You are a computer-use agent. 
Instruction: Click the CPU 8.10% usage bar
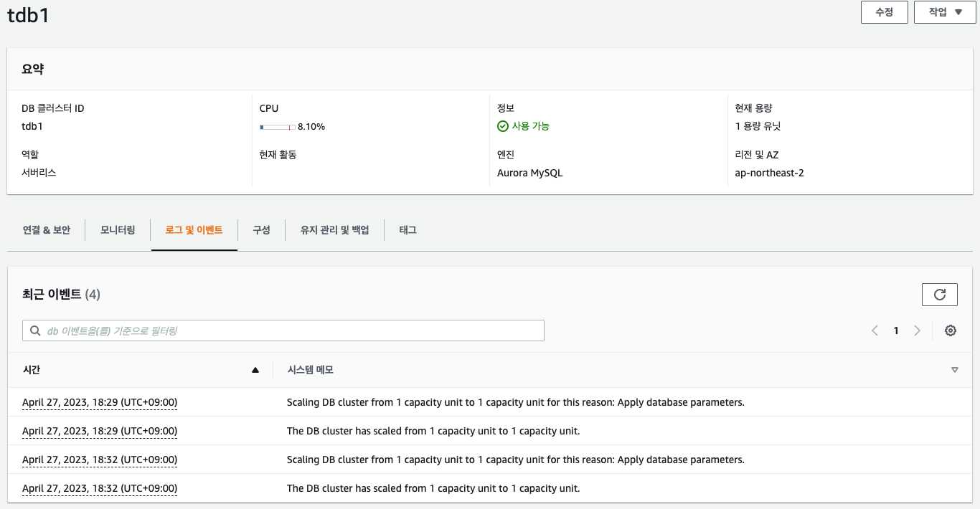pyautogui.click(x=278, y=127)
